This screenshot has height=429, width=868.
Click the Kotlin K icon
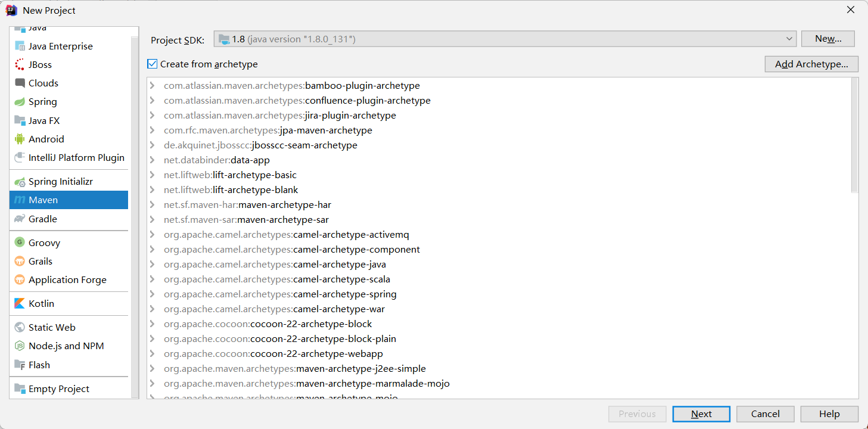click(x=20, y=303)
